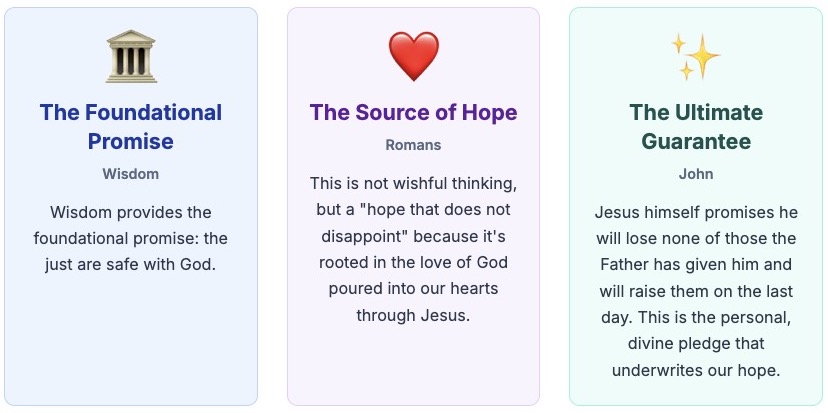Click the yellow sparkles icon
The height and width of the screenshot is (413, 828).
coord(695,56)
